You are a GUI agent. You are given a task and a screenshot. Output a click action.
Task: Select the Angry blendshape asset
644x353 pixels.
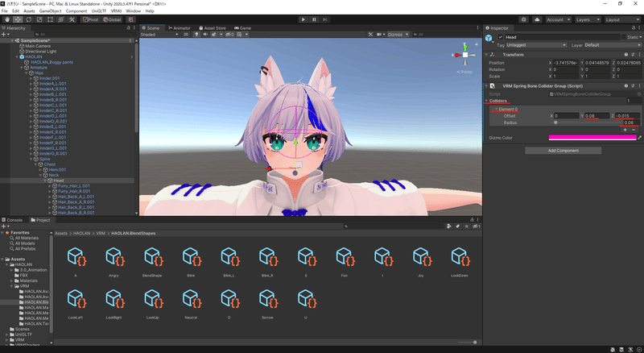[x=114, y=261]
